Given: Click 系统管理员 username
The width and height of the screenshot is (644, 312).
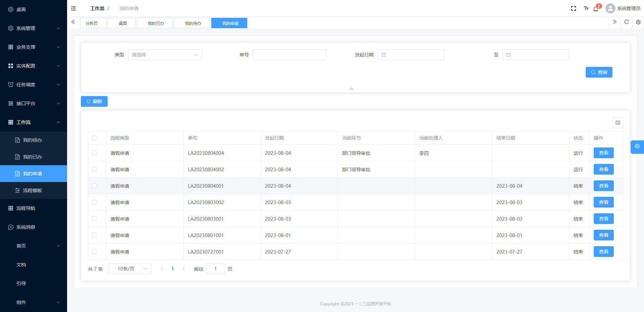Looking at the screenshot, I should tap(629, 8).
